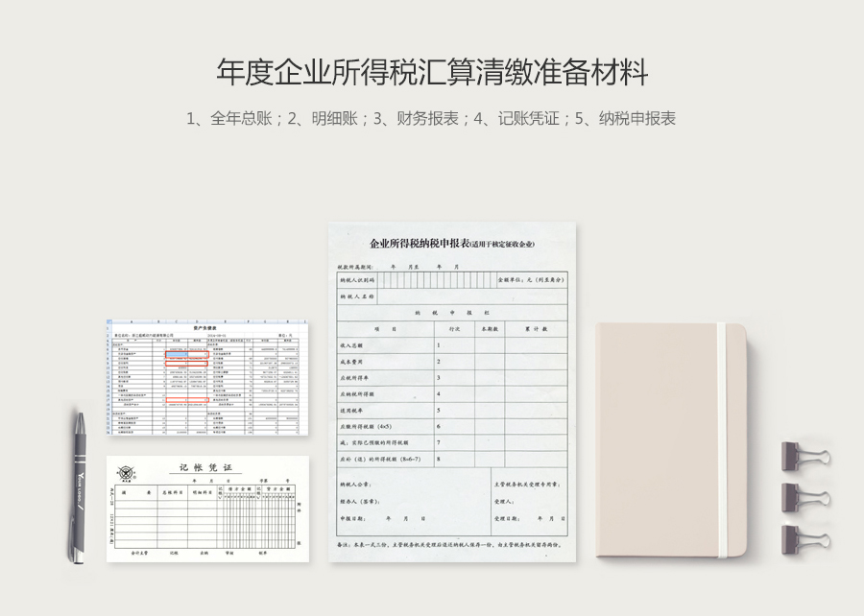Click the 本期数 column header
This screenshot has height=616, width=864.
coord(490,329)
